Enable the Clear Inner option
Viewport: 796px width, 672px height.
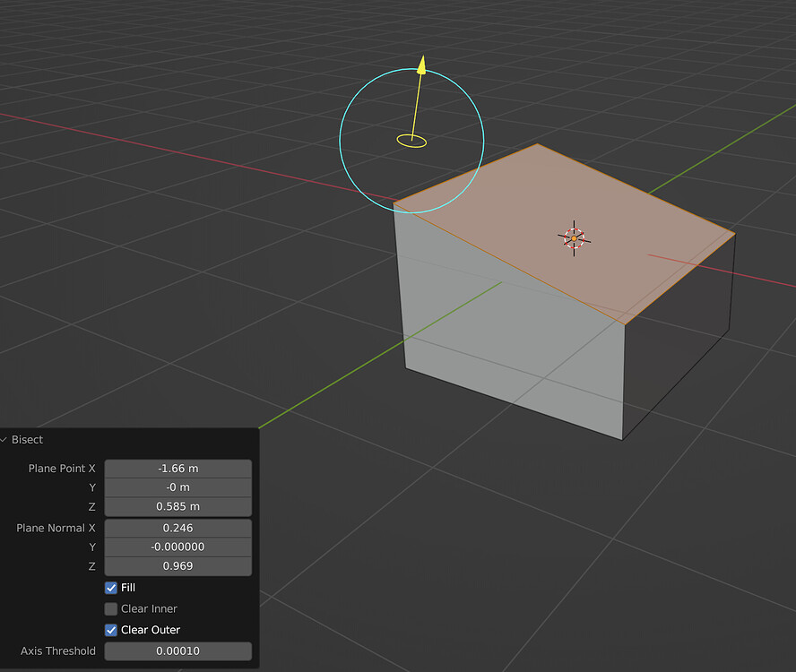[112, 608]
